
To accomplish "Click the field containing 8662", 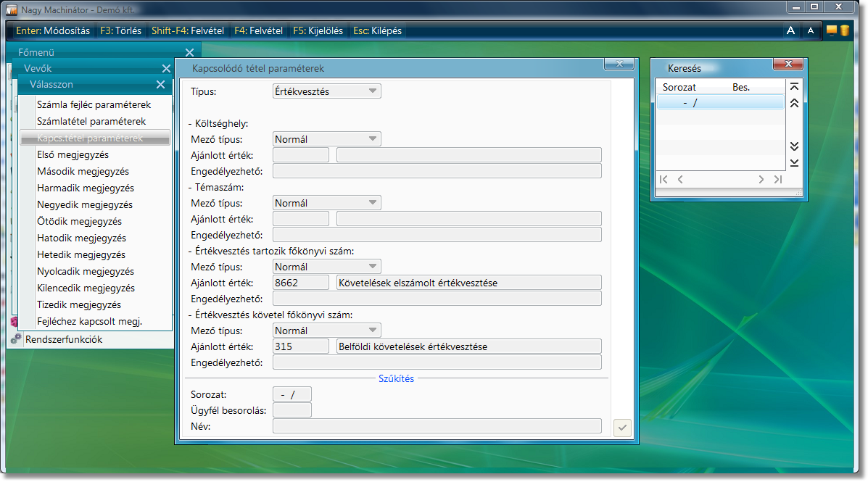I will coord(301,283).
